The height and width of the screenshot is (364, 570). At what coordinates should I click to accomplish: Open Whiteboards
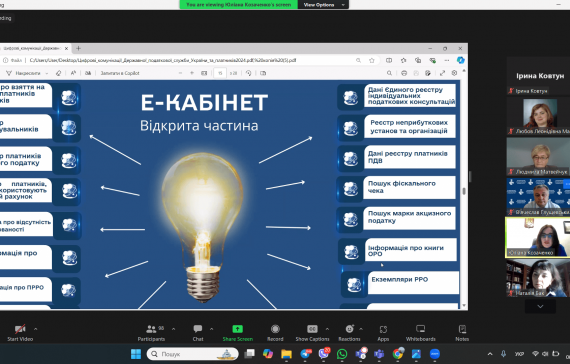pos(421,333)
